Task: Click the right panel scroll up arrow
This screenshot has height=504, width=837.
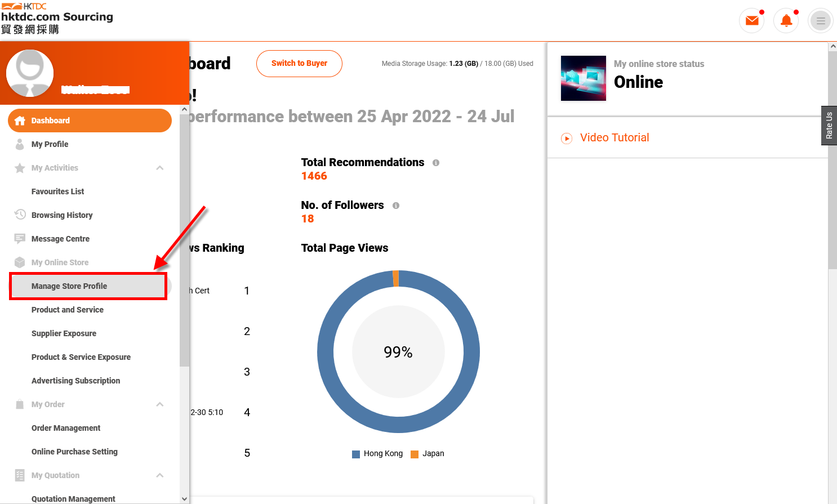Action: pos(832,47)
